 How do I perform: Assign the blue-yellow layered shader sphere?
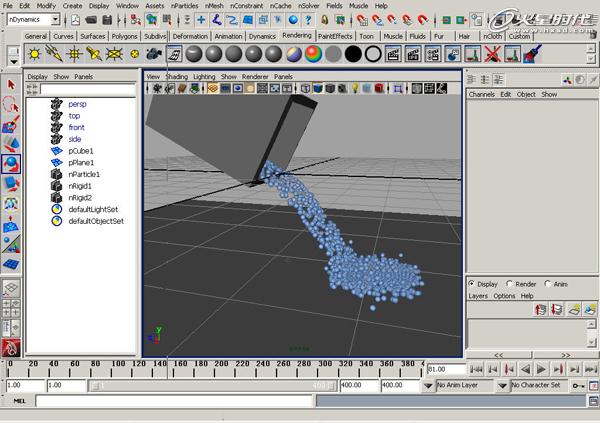(x=293, y=54)
